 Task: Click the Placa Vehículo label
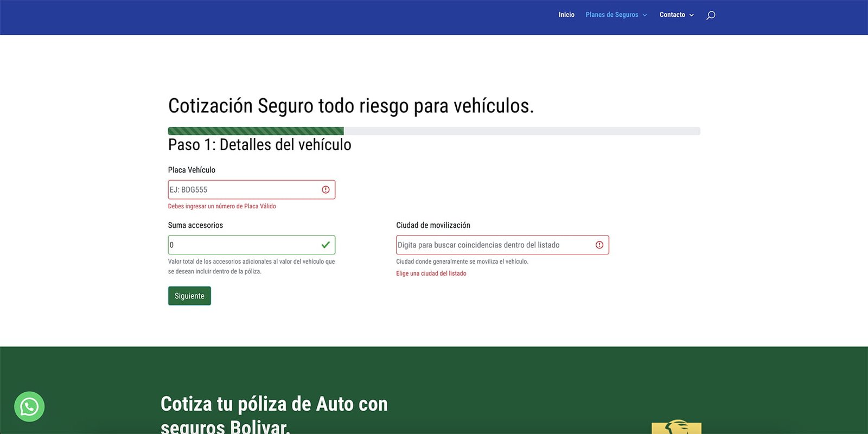coord(192,170)
